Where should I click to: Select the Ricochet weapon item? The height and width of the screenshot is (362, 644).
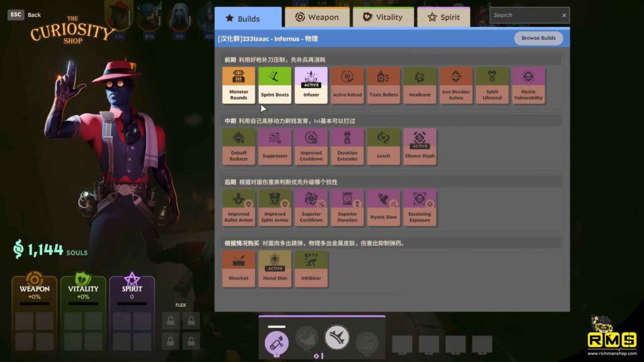238,268
